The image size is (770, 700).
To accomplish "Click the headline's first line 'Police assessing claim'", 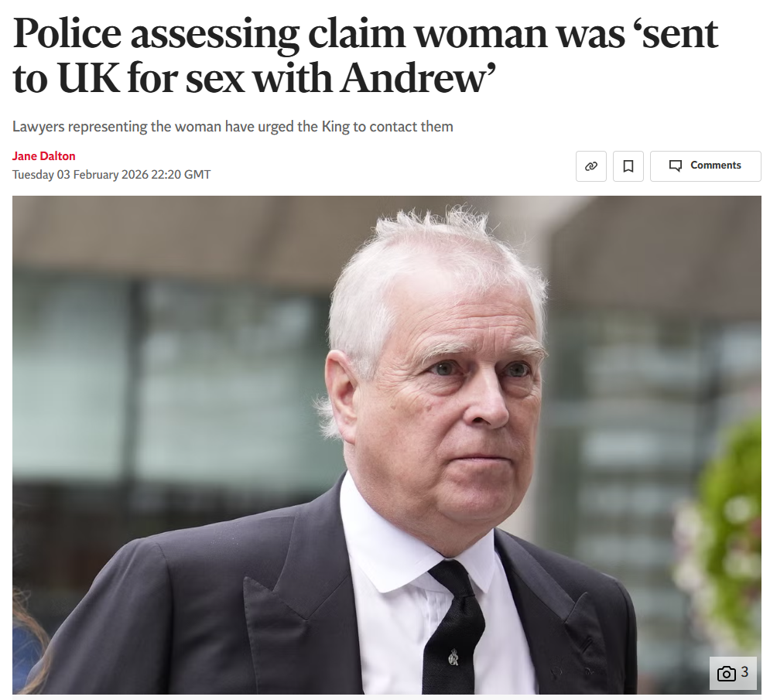I will tap(205, 34).
